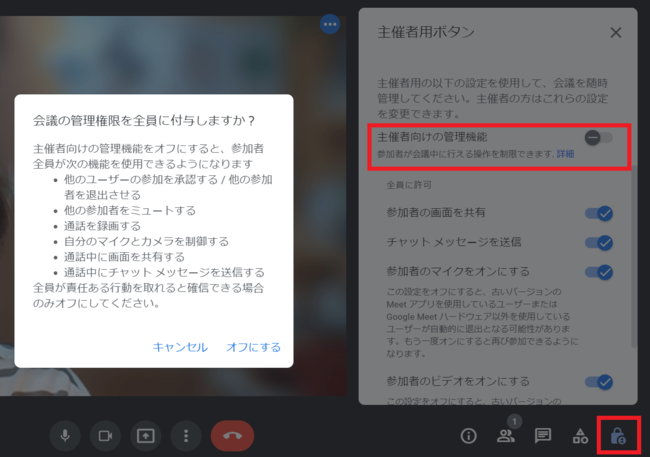This screenshot has height=457, width=650.
Task: Click the blue tile options button on video
Action: coord(330,23)
